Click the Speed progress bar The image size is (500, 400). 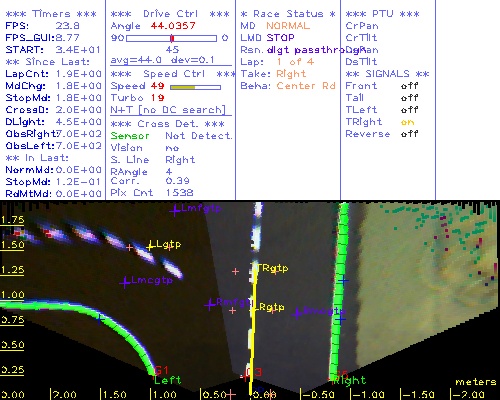click(195, 87)
